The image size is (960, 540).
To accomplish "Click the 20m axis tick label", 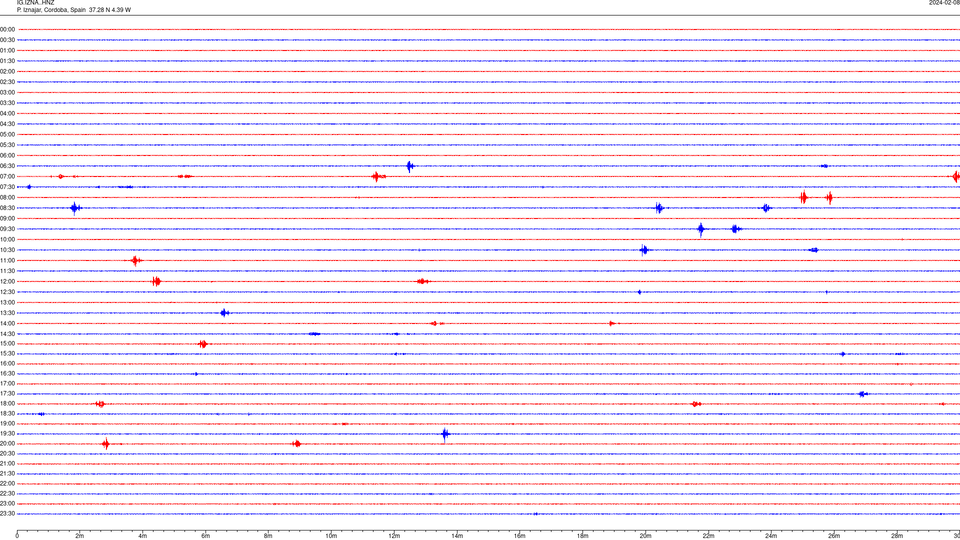I will pyautogui.click(x=645, y=536).
